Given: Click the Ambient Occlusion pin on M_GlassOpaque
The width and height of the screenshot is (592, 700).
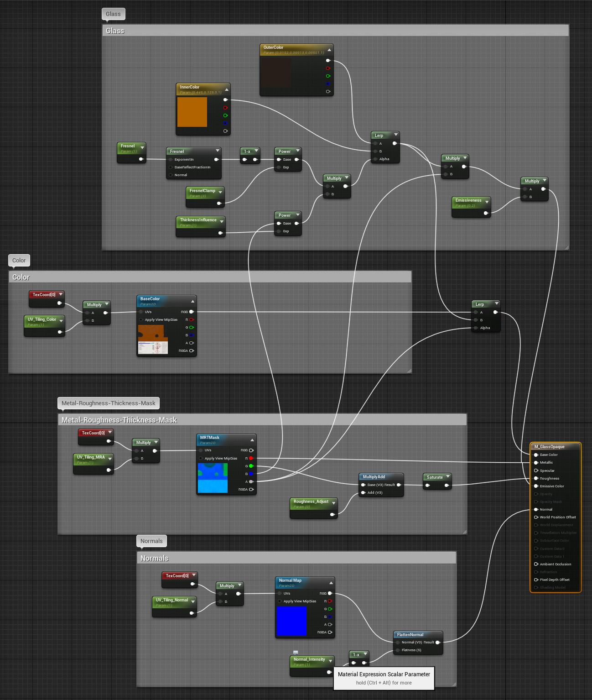Looking at the screenshot, I should click(536, 564).
